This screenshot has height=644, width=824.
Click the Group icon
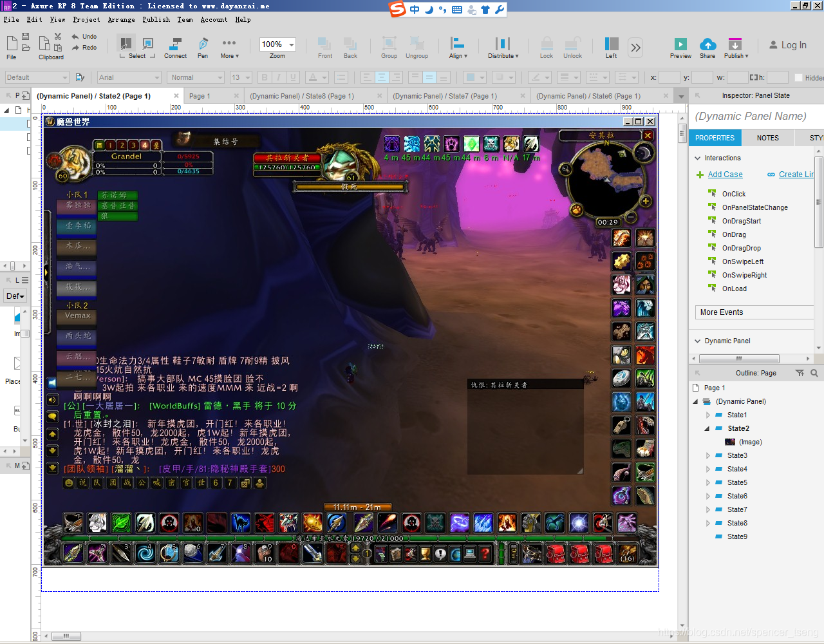[389, 44]
